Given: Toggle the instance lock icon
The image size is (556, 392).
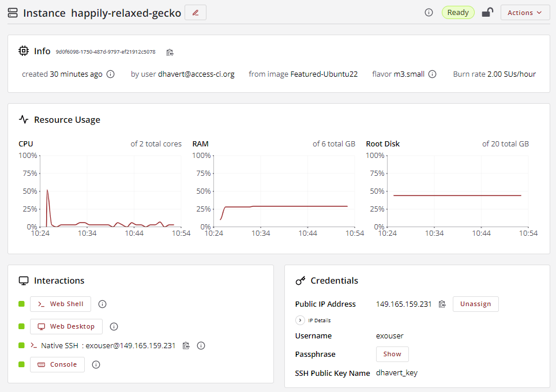Looking at the screenshot, I should [487, 13].
